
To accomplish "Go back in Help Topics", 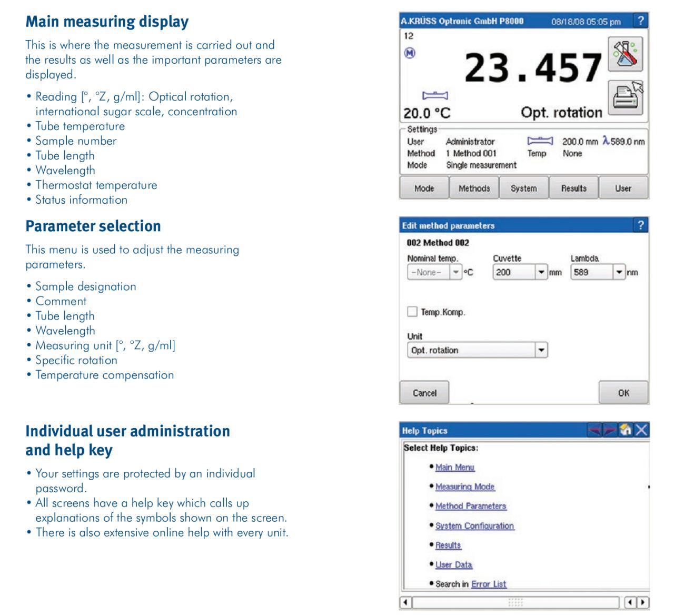I will click(594, 430).
